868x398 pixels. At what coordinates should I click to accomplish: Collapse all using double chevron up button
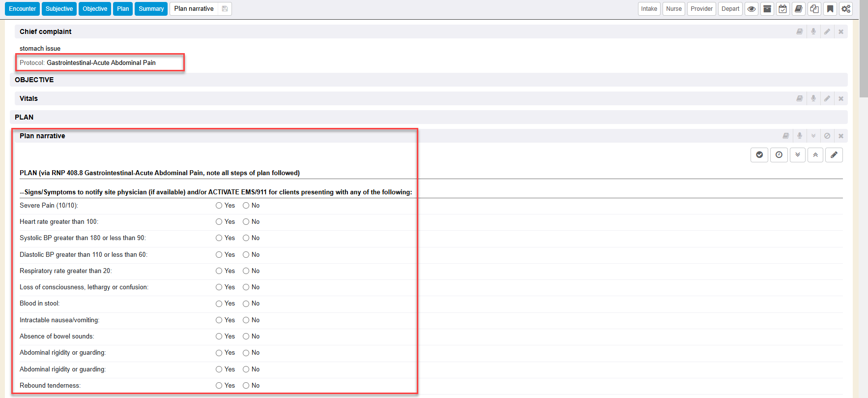point(815,155)
